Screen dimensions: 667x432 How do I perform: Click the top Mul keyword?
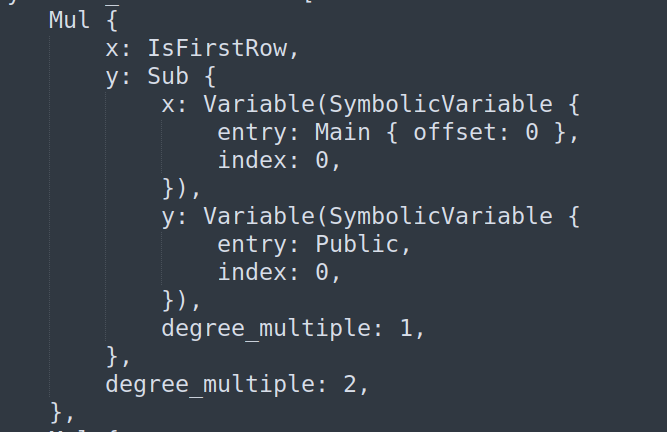point(69,20)
